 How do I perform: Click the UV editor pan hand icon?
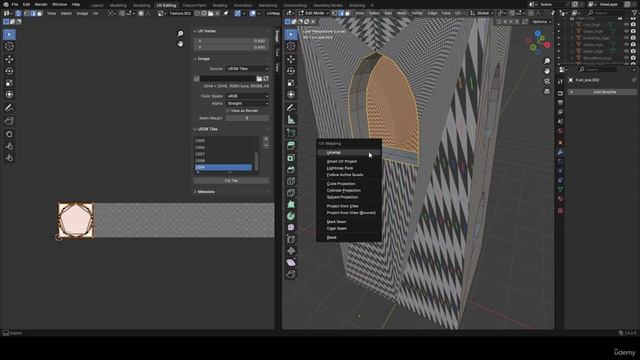[180, 44]
